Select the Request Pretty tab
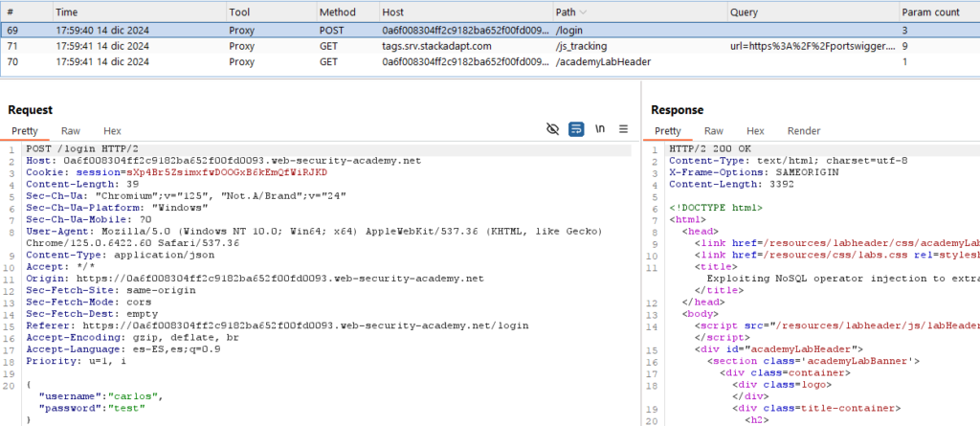Viewport: 980px width, 426px height. (25, 131)
